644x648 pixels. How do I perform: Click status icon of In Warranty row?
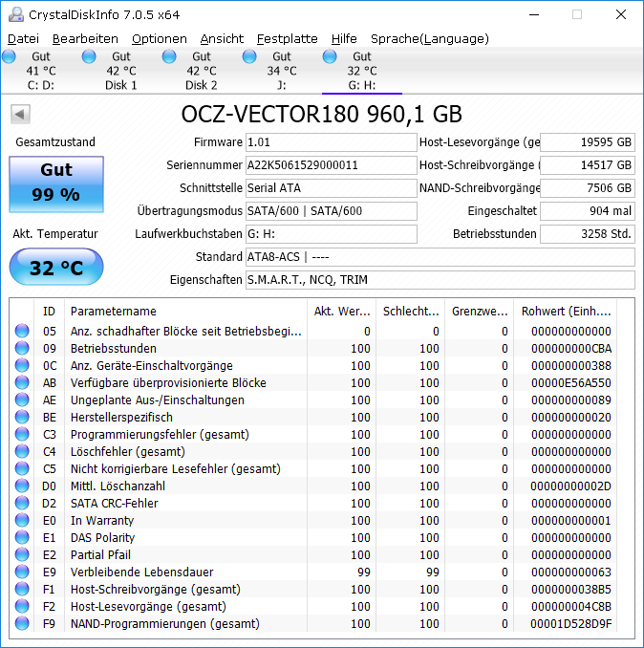point(22,521)
